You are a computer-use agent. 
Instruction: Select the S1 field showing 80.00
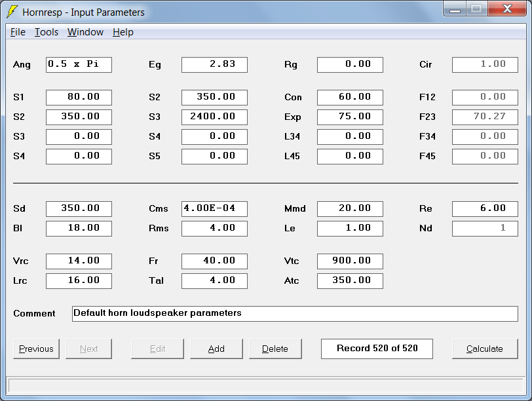(x=79, y=98)
